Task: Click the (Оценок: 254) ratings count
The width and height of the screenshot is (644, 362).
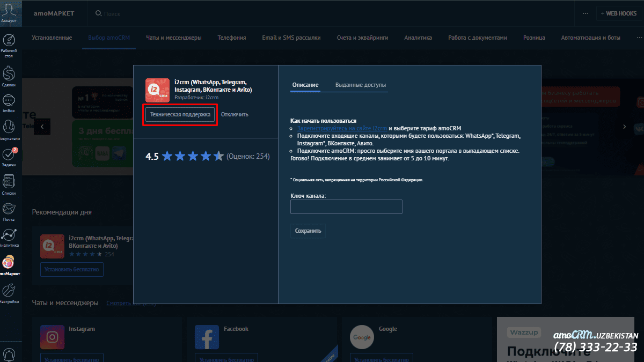Action: click(248, 156)
